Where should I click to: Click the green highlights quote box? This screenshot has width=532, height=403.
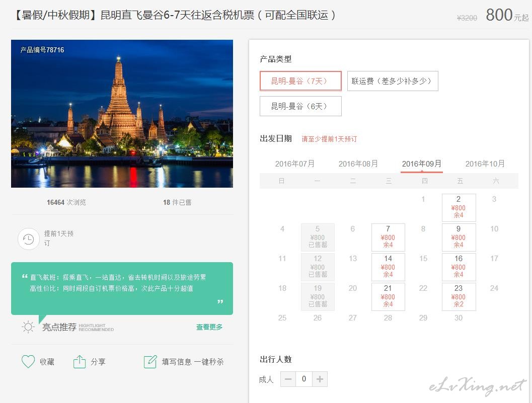(x=122, y=288)
